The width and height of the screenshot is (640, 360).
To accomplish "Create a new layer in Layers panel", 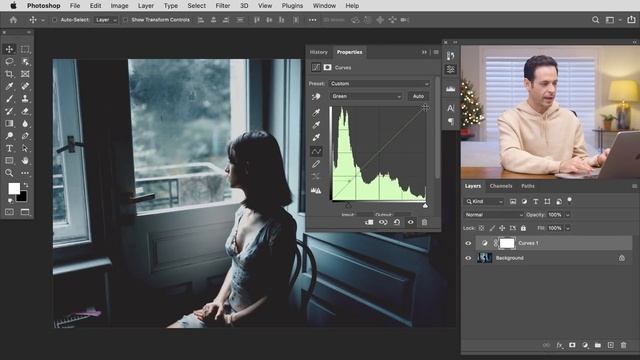I will pos(611,345).
